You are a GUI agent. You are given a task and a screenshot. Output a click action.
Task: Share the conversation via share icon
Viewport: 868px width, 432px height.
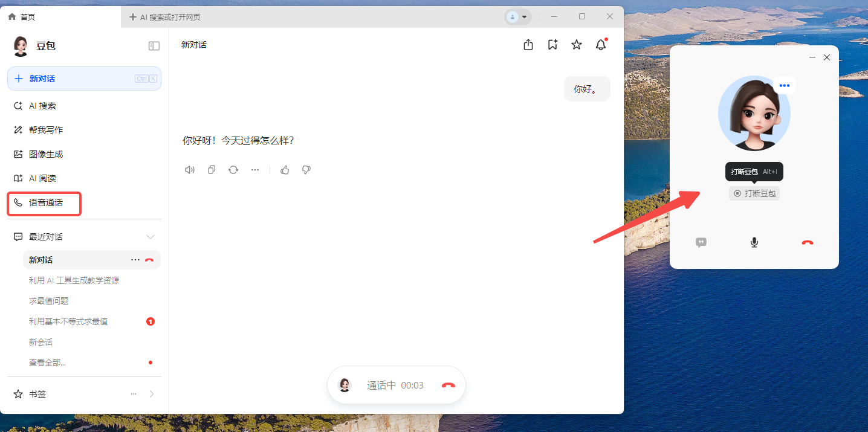coord(528,45)
